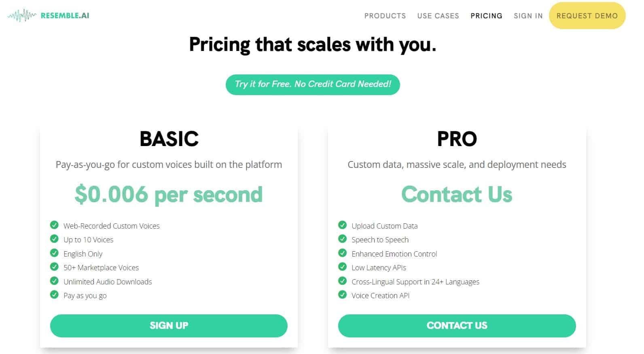The height and width of the screenshot is (354, 644).
Task: Open the Sign In page
Action: tap(528, 16)
